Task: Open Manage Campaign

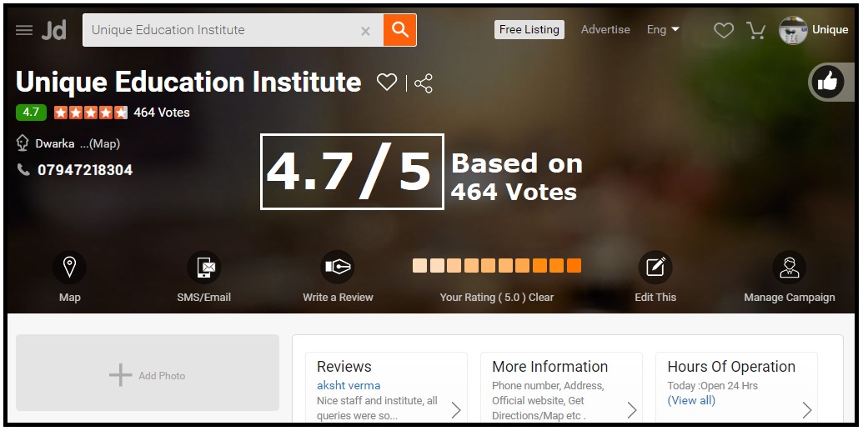Action: pyautogui.click(x=789, y=268)
